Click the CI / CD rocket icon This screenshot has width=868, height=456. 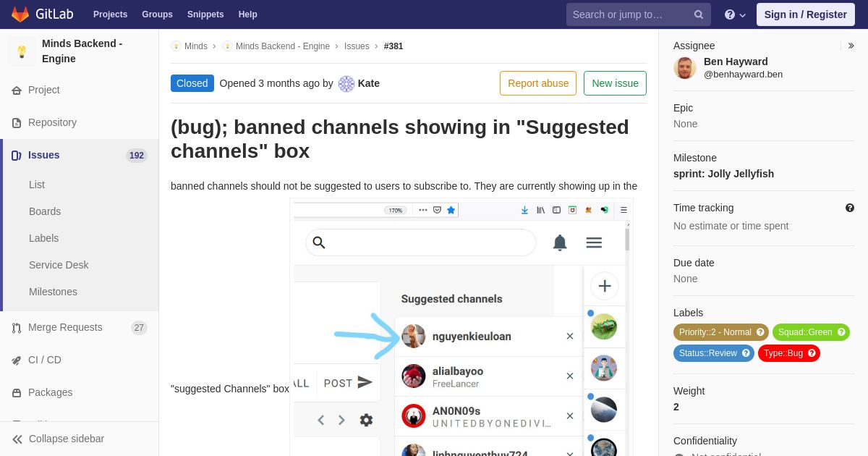point(17,360)
